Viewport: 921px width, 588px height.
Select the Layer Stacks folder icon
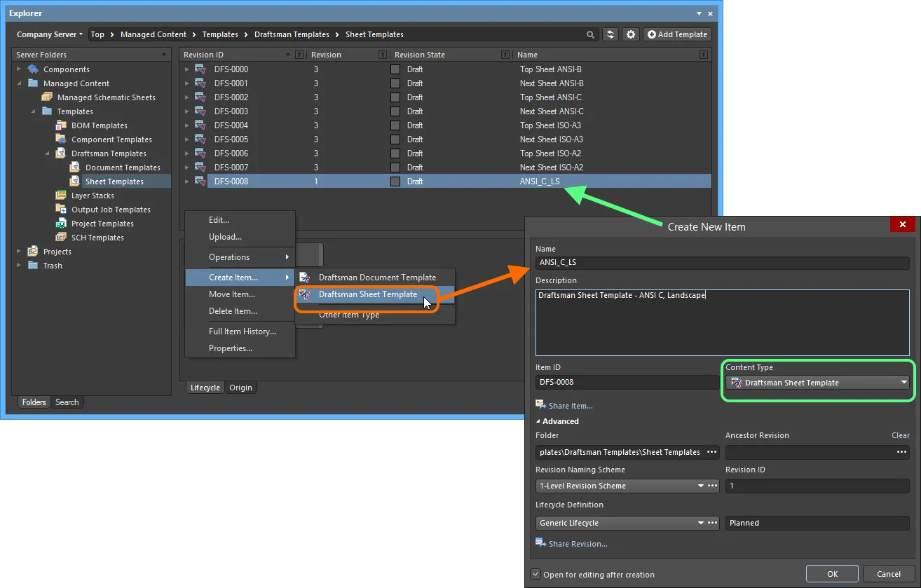pos(61,196)
